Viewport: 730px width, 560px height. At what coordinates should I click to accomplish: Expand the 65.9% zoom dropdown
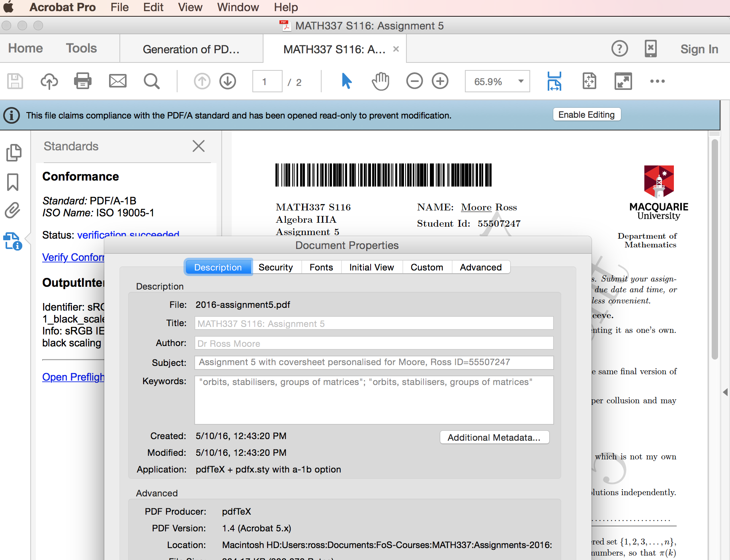(521, 82)
